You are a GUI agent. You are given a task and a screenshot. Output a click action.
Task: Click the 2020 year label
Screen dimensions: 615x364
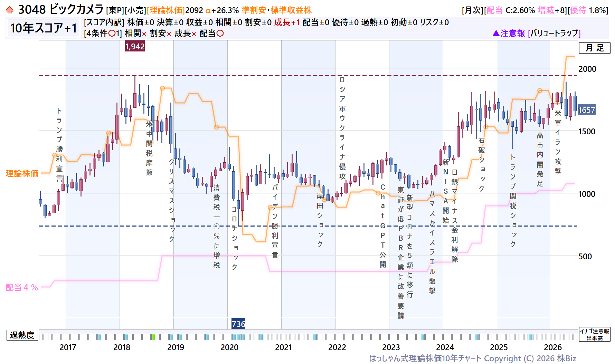pos(229,347)
